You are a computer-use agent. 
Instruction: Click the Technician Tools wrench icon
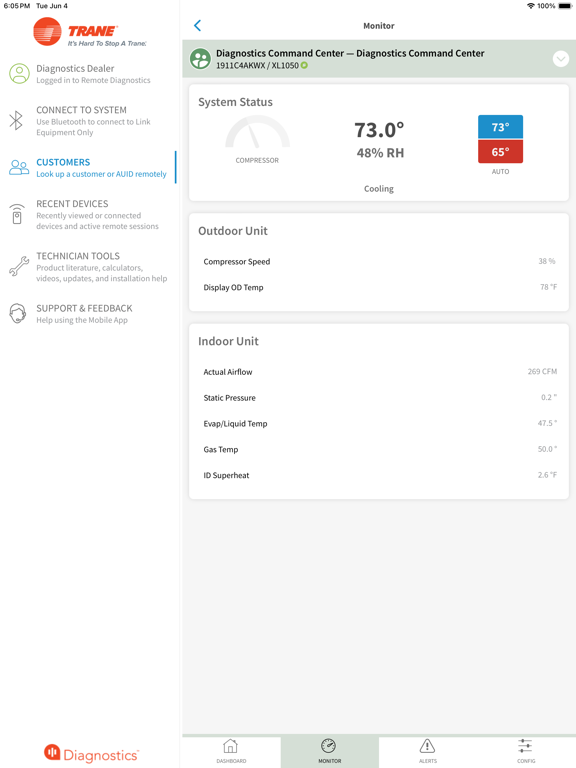click(19, 266)
